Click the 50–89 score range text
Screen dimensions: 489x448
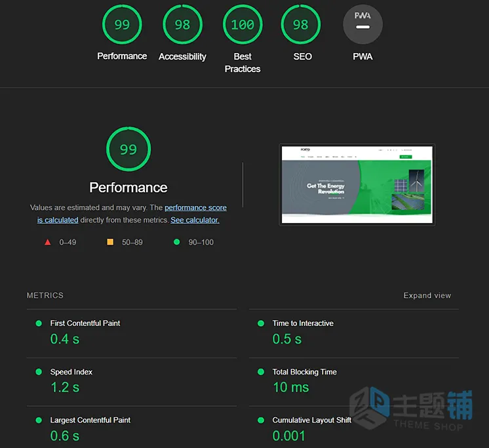132,243
